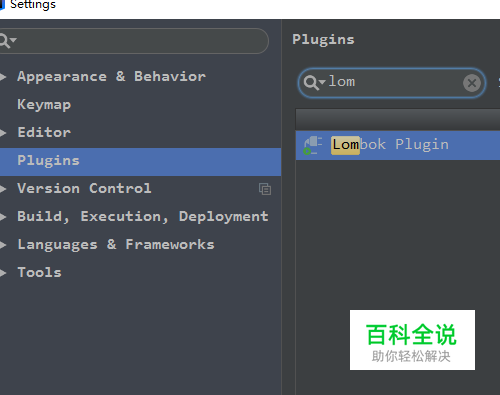
Task: Expand the Version Control section arrow
Action: pos(3,189)
